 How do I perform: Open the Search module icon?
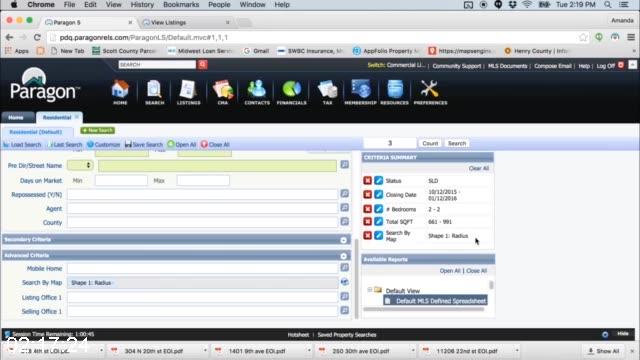tap(154, 92)
